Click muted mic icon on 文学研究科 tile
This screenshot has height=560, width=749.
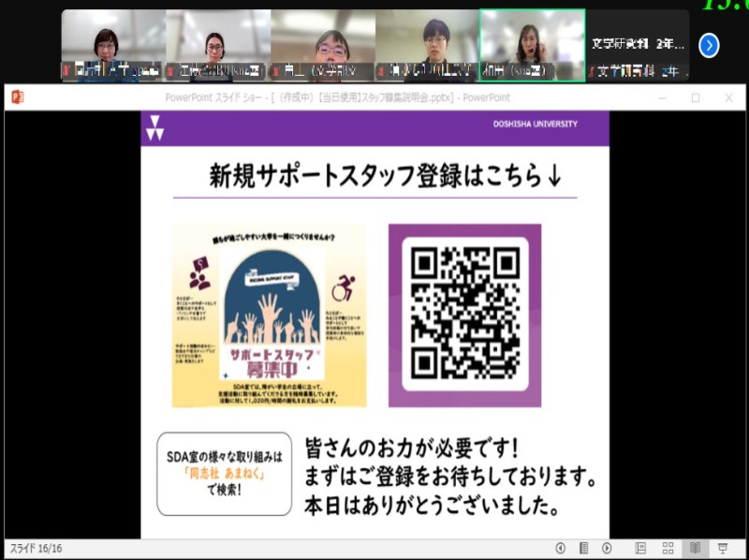click(592, 72)
